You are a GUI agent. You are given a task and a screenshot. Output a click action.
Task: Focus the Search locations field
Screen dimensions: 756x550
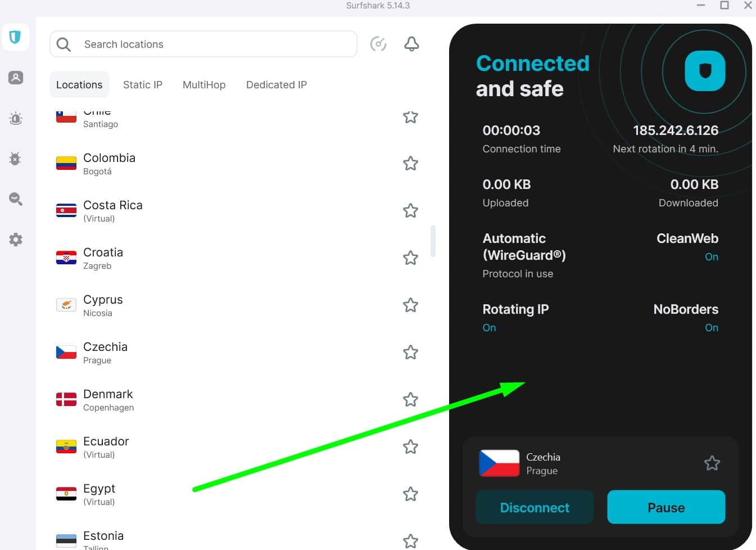click(x=203, y=44)
